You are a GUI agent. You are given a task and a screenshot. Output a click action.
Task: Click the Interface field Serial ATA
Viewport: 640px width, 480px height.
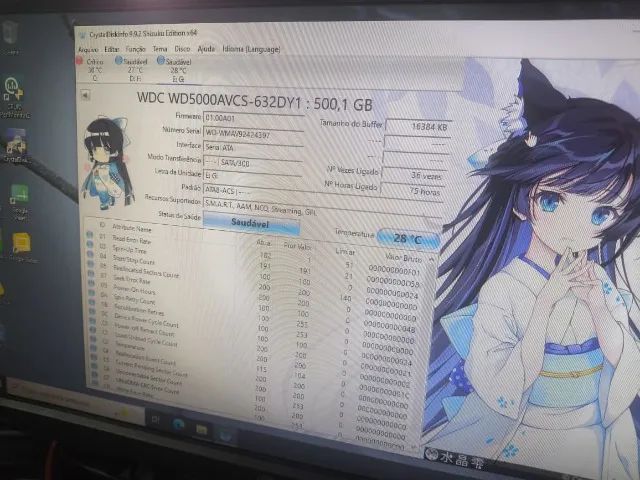click(x=253, y=148)
